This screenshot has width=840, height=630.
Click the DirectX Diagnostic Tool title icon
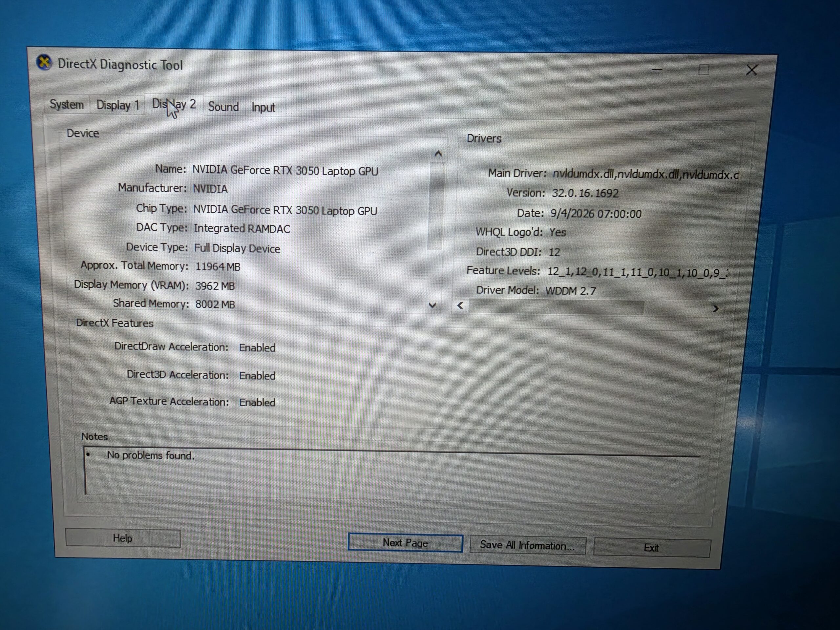44,62
